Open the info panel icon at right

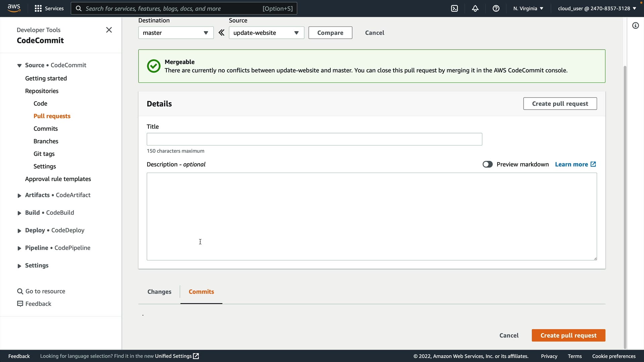click(635, 25)
